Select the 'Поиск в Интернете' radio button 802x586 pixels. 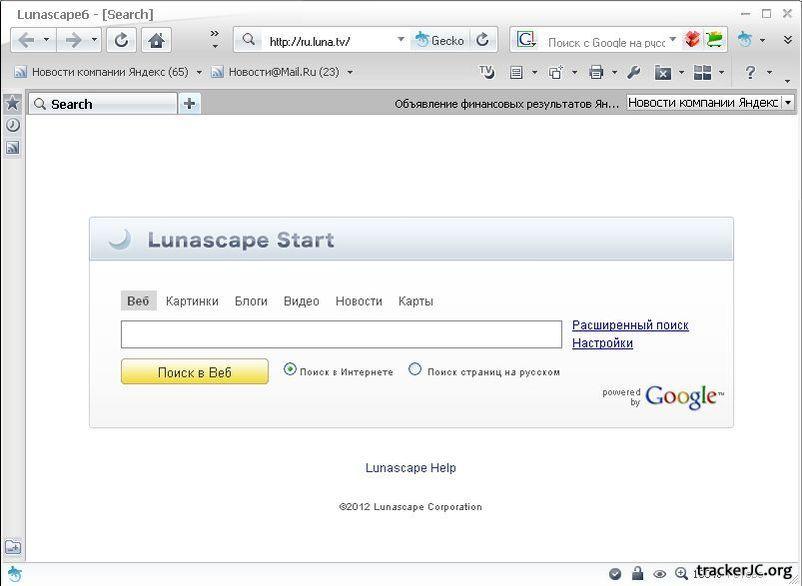tap(290, 369)
